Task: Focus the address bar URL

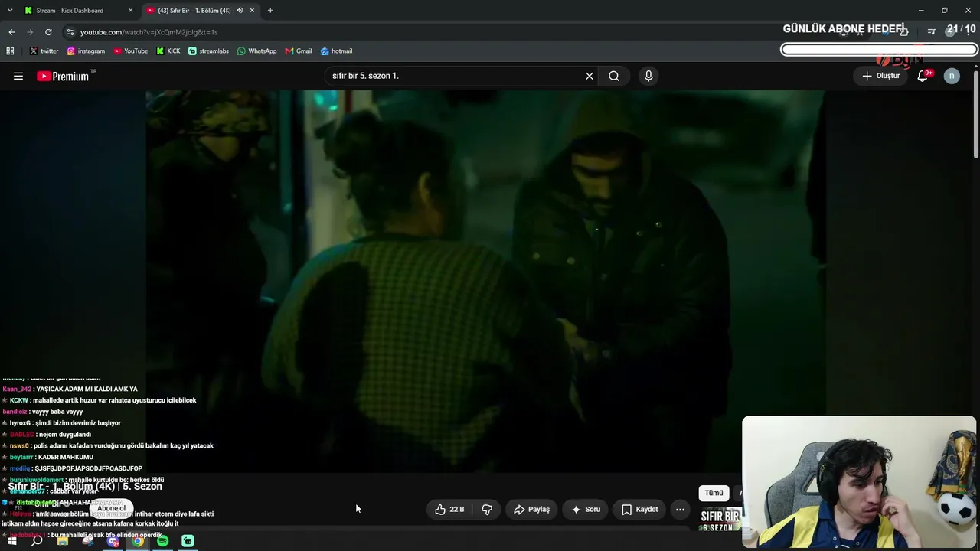Action: point(149,32)
